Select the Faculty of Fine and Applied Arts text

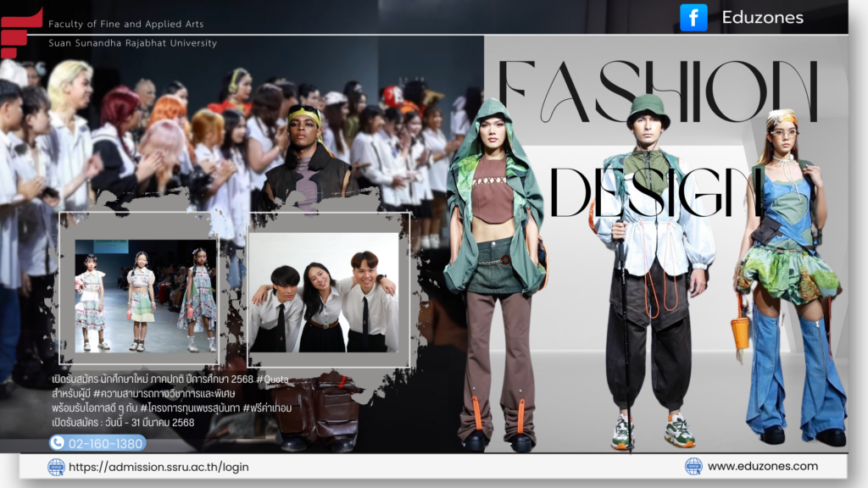tap(125, 25)
